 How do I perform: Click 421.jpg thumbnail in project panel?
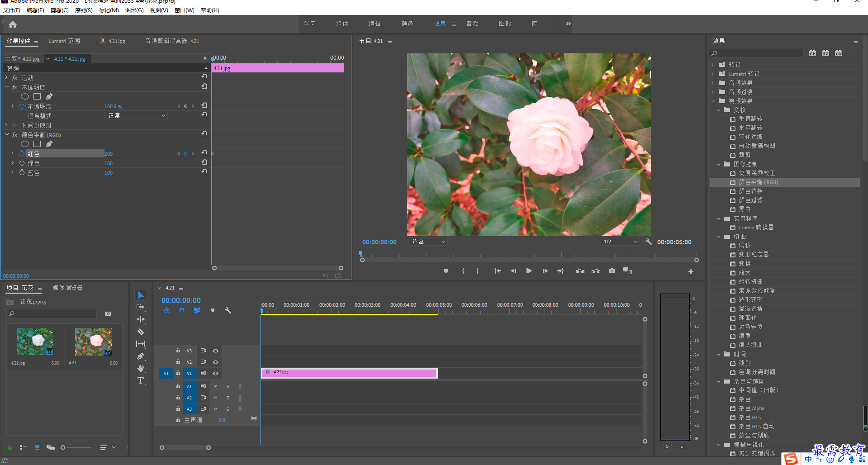click(35, 342)
